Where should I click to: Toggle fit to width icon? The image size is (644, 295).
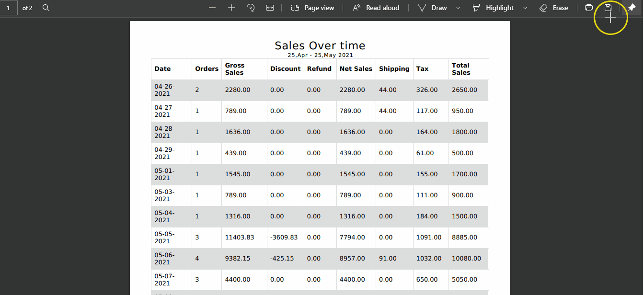270,8
